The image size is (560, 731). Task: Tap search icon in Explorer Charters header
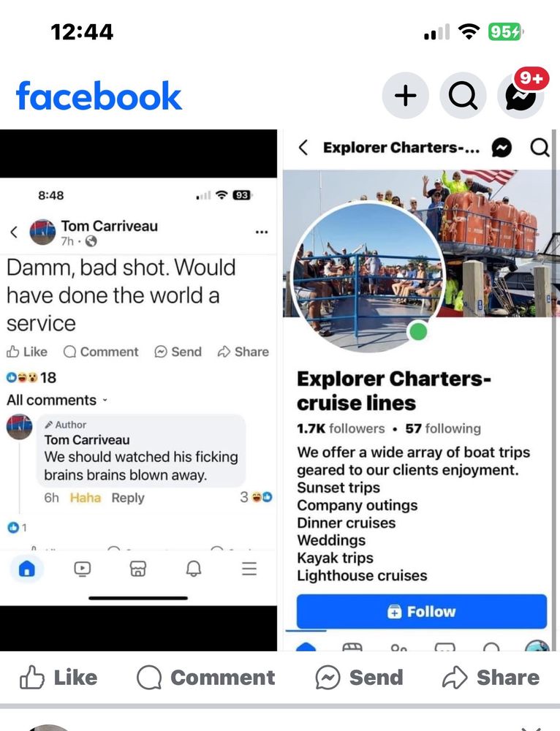[x=540, y=148]
